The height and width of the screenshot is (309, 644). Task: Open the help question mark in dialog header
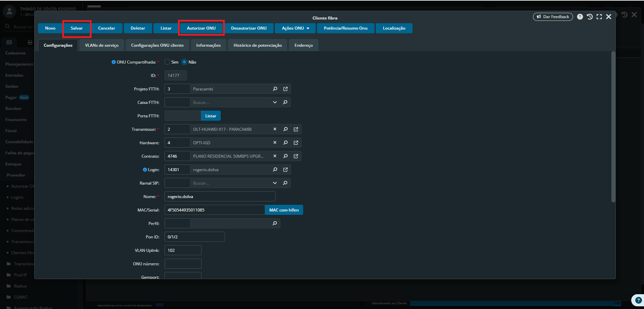(580, 17)
